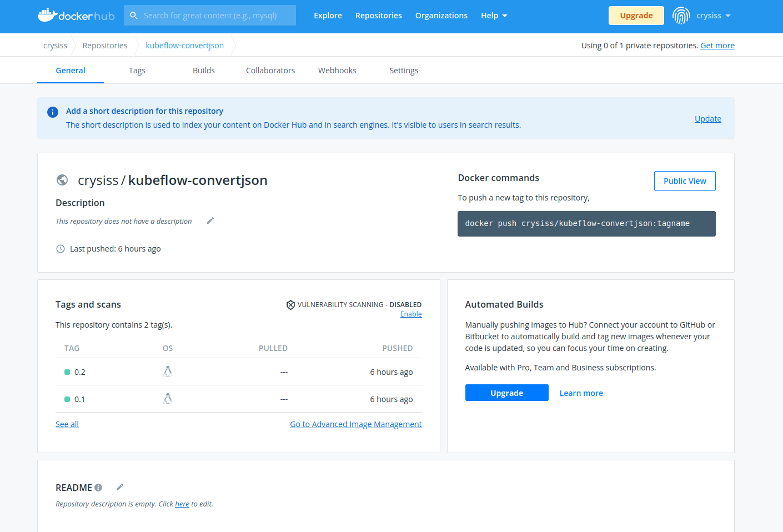
Task: Click the Learn more link
Action: (581, 393)
